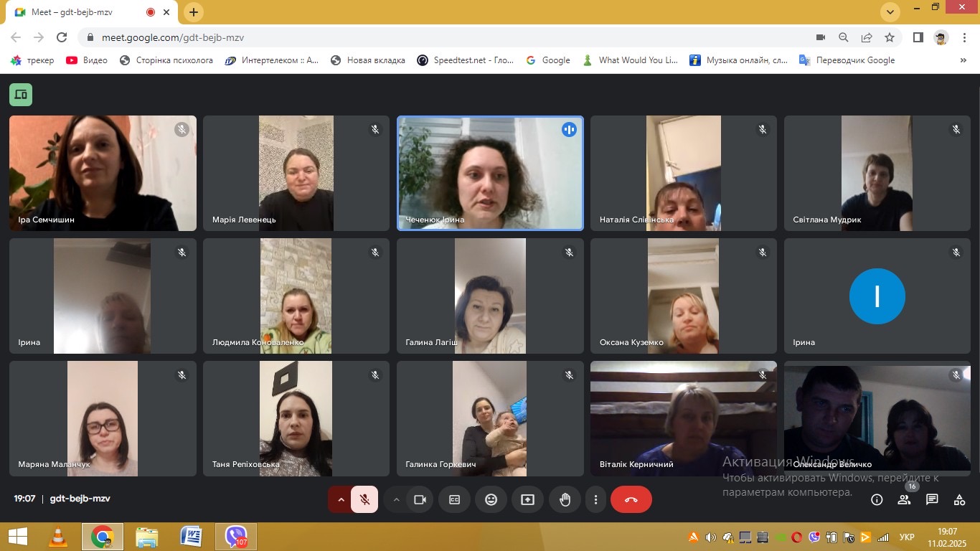Image resolution: width=980 pixels, height=551 pixels.
Task: Open meeting details info icon
Action: coord(876,500)
